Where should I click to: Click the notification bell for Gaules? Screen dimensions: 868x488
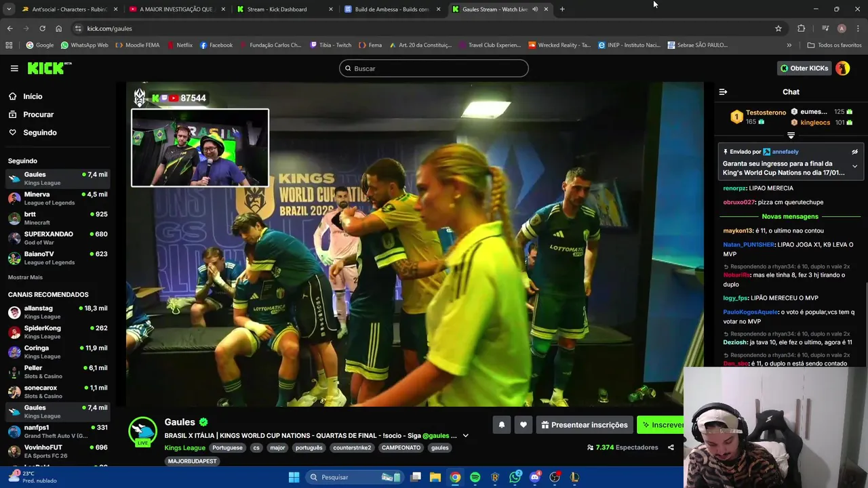click(502, 425)
